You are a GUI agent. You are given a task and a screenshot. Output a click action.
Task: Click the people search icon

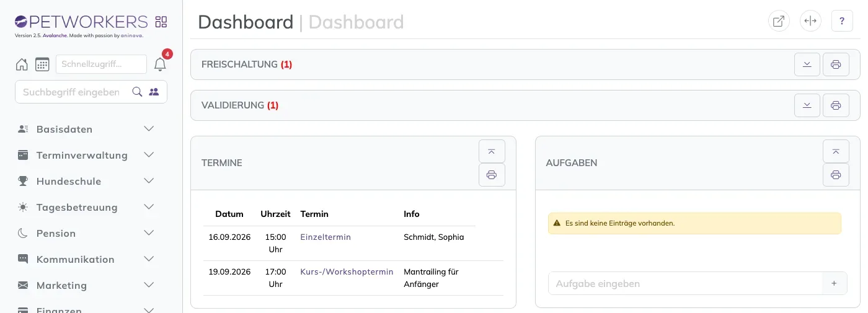coord(154,92)
